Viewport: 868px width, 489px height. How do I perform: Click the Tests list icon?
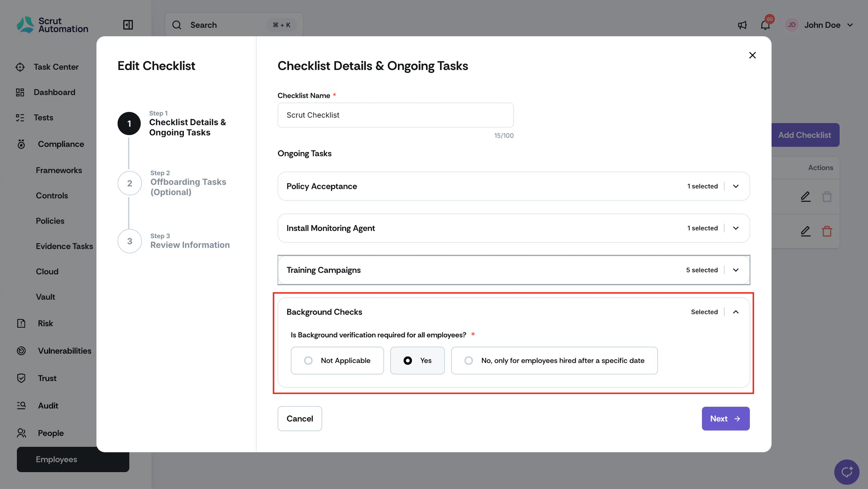coord(20,118)
